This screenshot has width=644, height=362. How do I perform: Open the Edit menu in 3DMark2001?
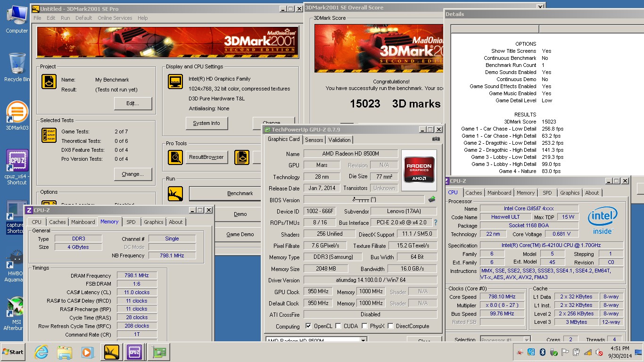click(x=51, y=18)
